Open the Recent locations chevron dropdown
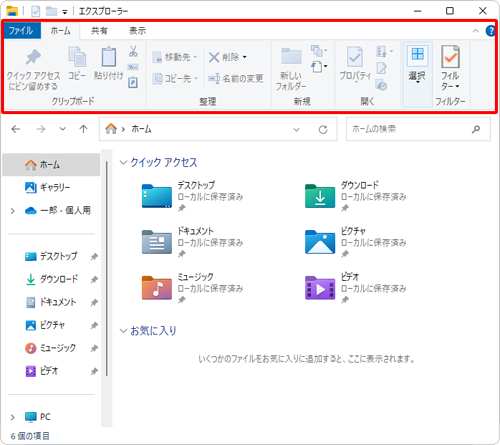The image size is (500, 445). click(62, 129)
